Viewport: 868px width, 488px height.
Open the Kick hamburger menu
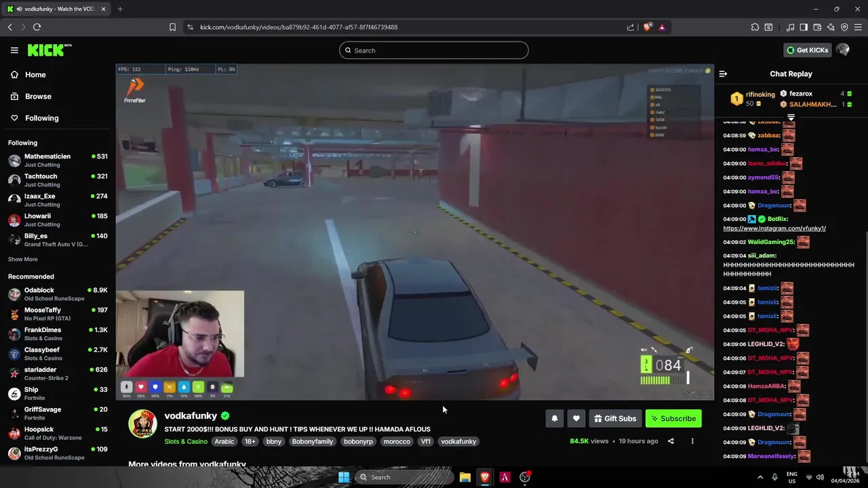tap(14, 50)
